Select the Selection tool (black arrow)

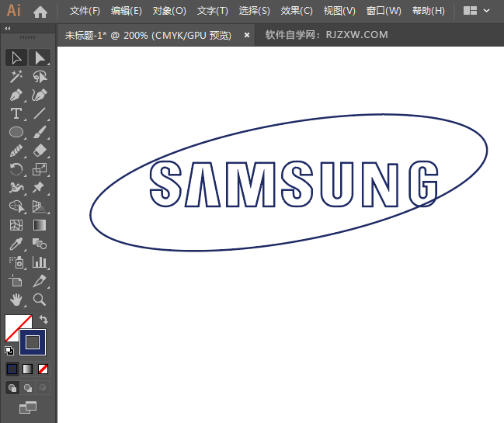[x=16, y=57]
